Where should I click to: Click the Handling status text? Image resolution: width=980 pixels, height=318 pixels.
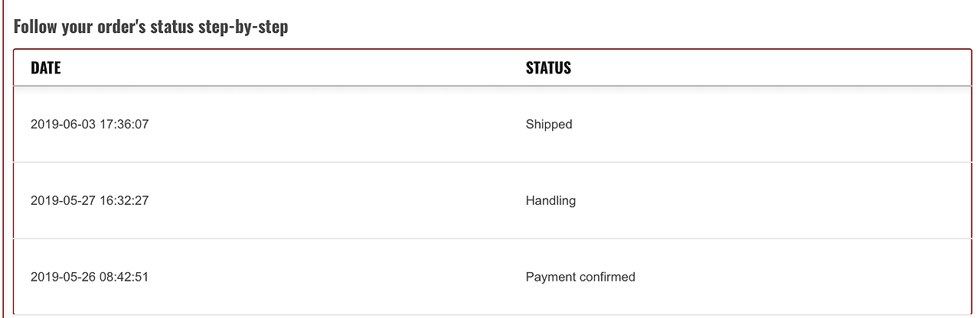[x=550, y=200]
